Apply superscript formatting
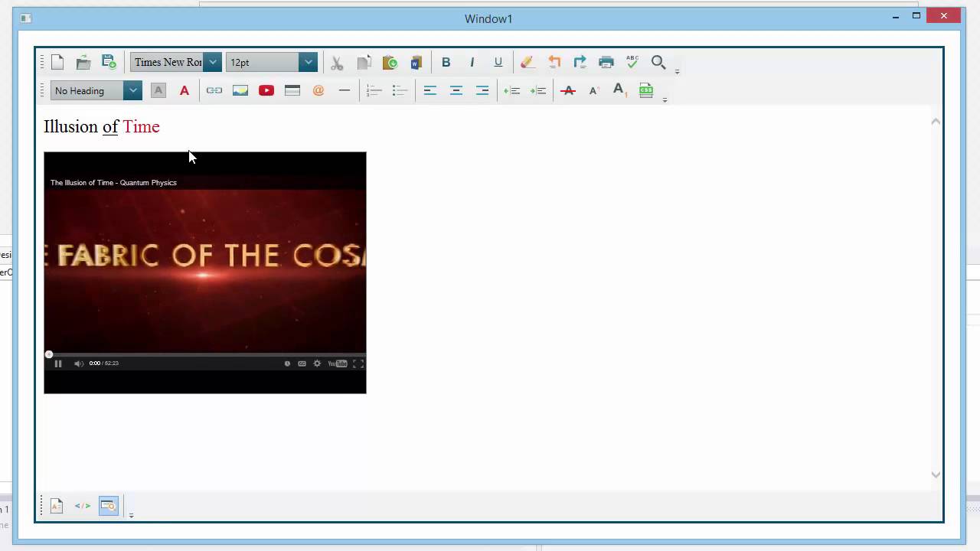Screen dimensions: 980x551 (x=594, y=90)
